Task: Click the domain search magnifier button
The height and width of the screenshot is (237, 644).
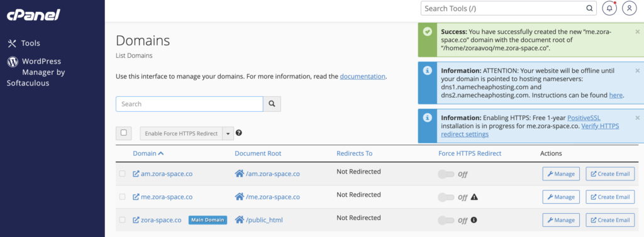Action: click(272, 104)
